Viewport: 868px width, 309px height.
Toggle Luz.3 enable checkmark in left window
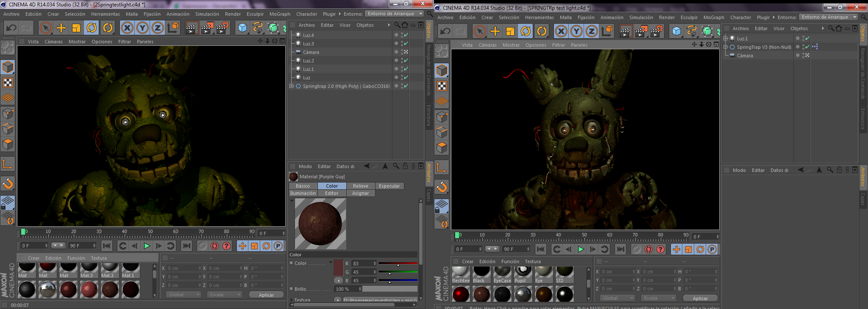coord(406,44)
